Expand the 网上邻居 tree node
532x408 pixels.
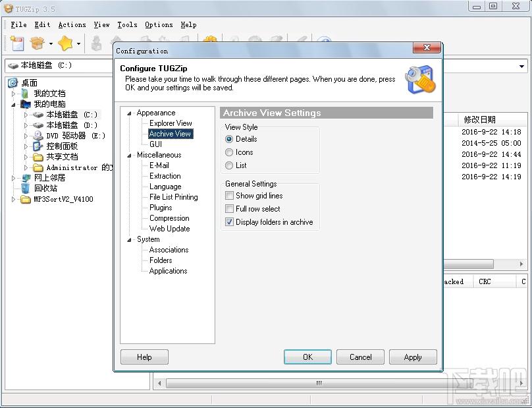click(x=14, y=178)
